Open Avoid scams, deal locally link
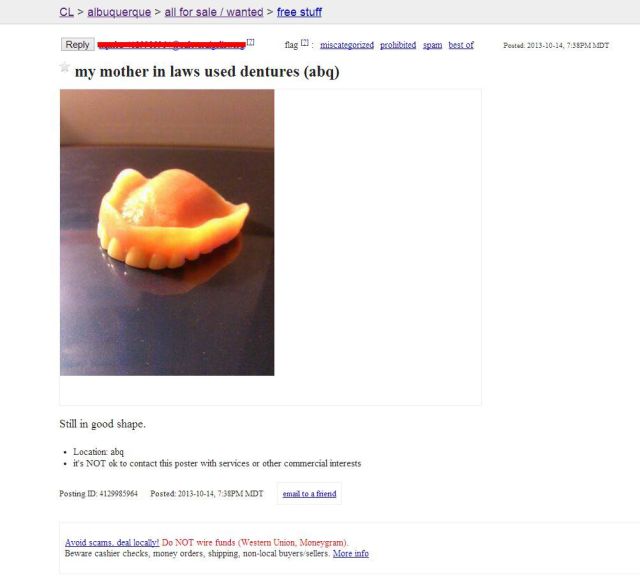 click(112, 542)
